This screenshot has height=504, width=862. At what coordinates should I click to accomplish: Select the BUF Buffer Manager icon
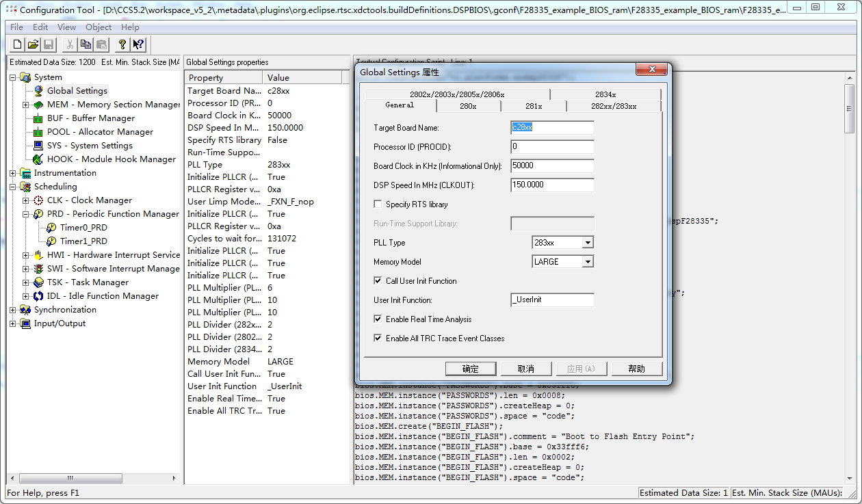point(38,118)
